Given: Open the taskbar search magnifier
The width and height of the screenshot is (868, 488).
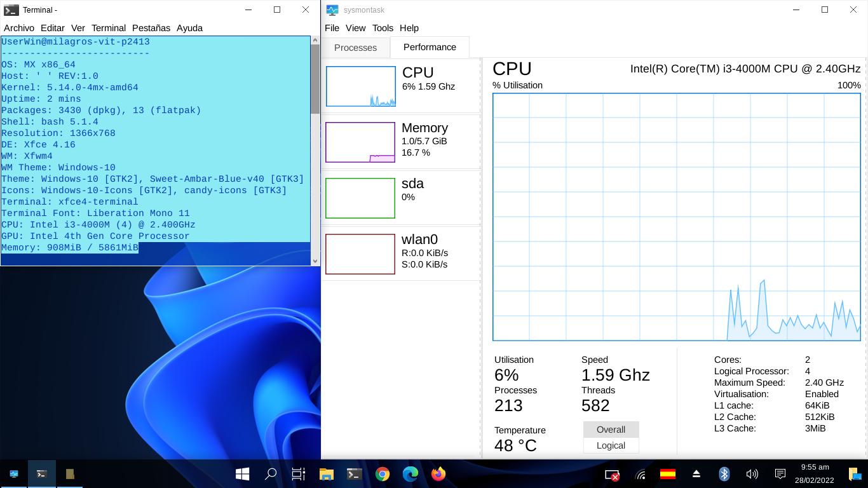Looking at the screenshot, I should [270, 474].
